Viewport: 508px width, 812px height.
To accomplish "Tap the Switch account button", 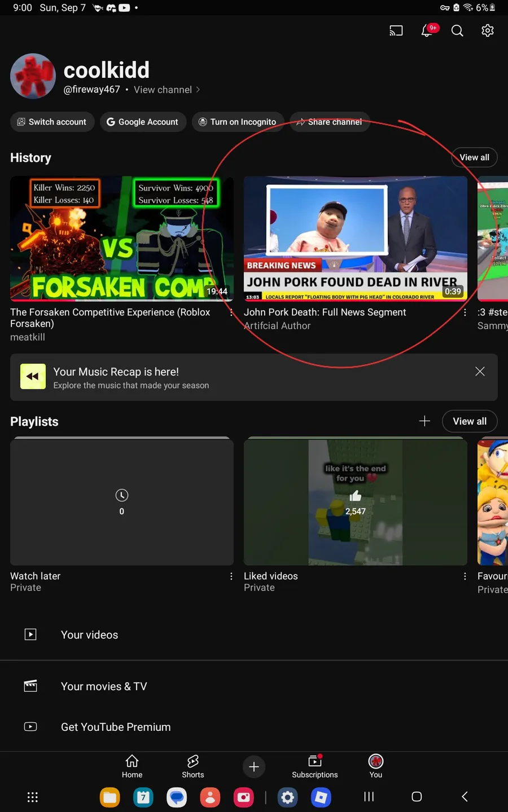I will [x=51, y=122].
